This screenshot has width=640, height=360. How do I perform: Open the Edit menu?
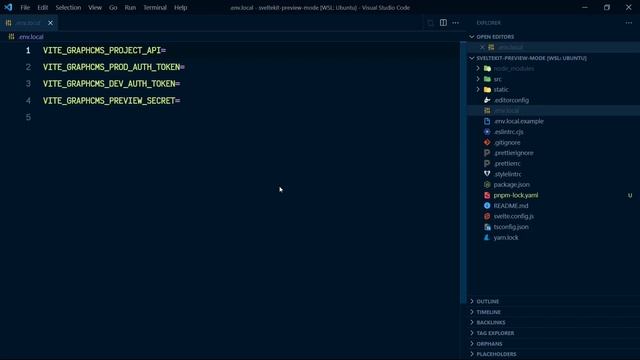pyautogui.click(x=42, y=7)
